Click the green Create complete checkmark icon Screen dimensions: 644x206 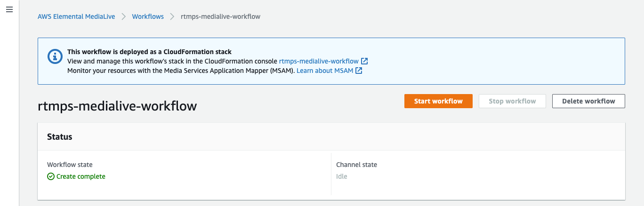pos(51,176)
